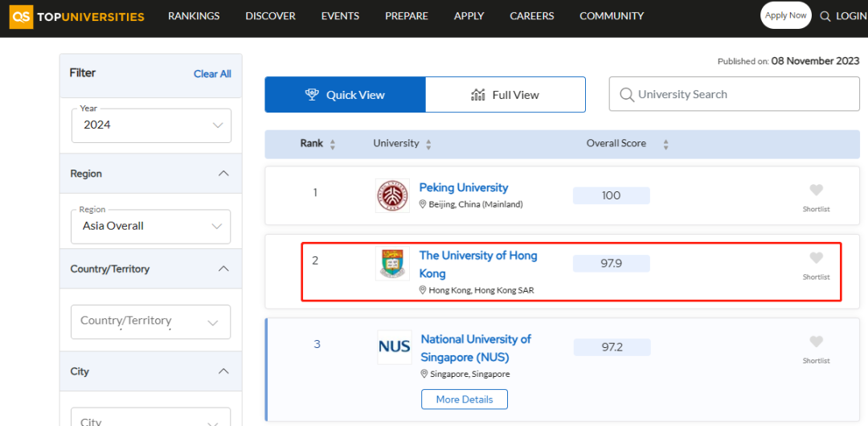Open the Year 2024 dropdown

[x=151, y=125]
